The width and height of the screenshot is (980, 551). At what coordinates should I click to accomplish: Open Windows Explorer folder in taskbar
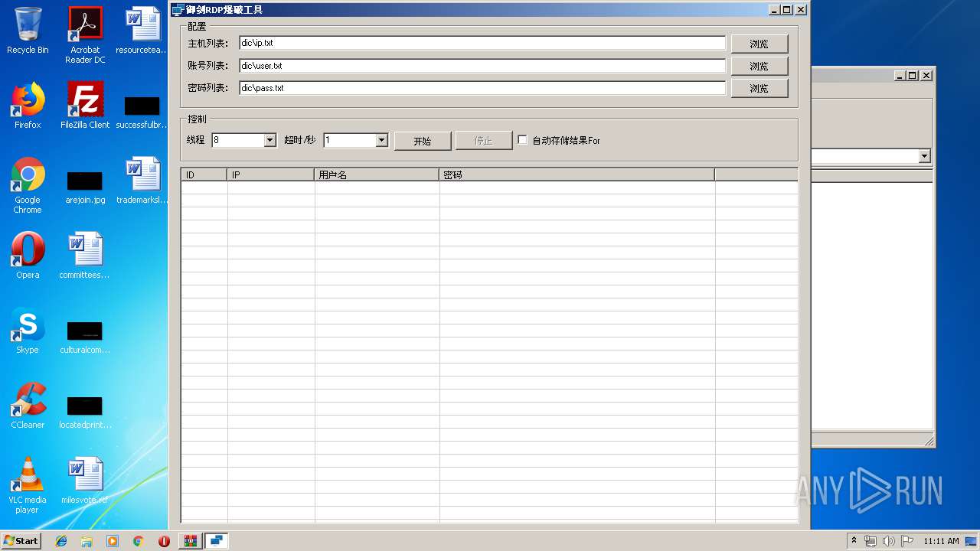[x=87, y=541]
